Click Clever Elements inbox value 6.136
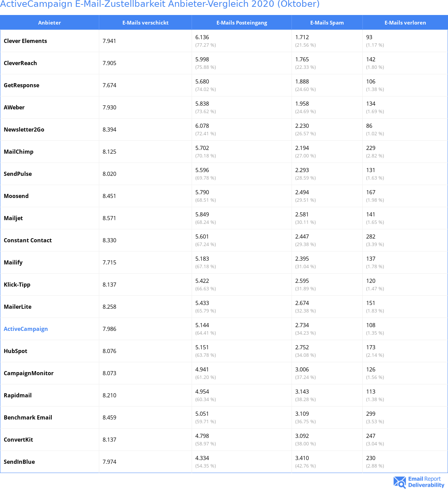448x489 pixels. (x=202, y=37)
